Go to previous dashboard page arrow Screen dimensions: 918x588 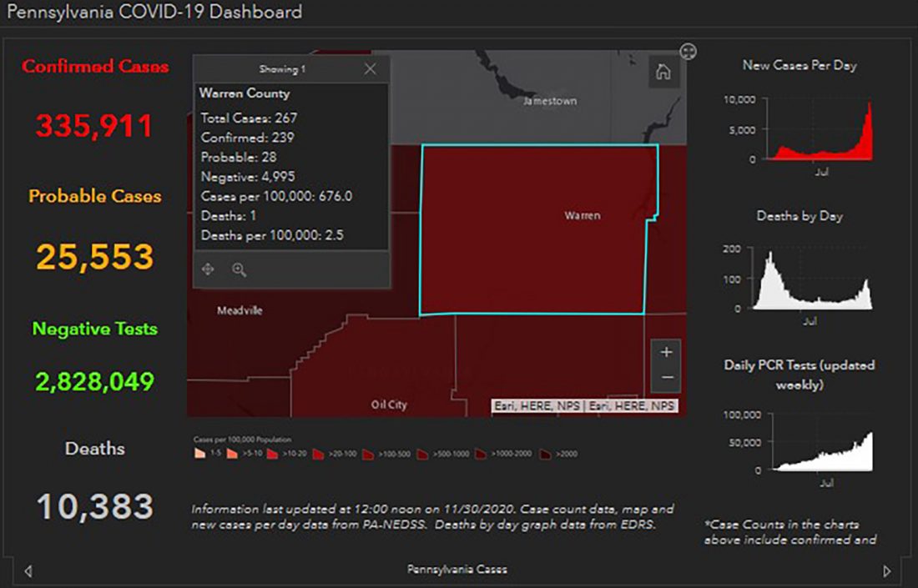pos(28,571)
